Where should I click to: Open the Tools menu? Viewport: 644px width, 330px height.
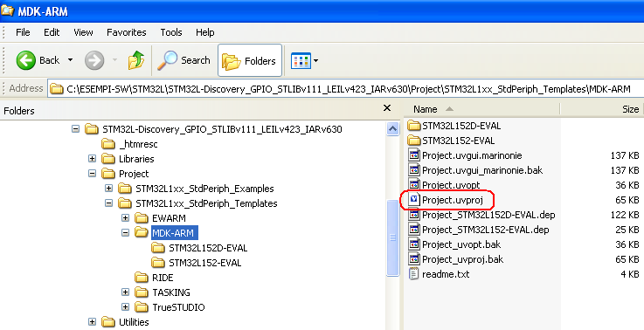point(171,32)
